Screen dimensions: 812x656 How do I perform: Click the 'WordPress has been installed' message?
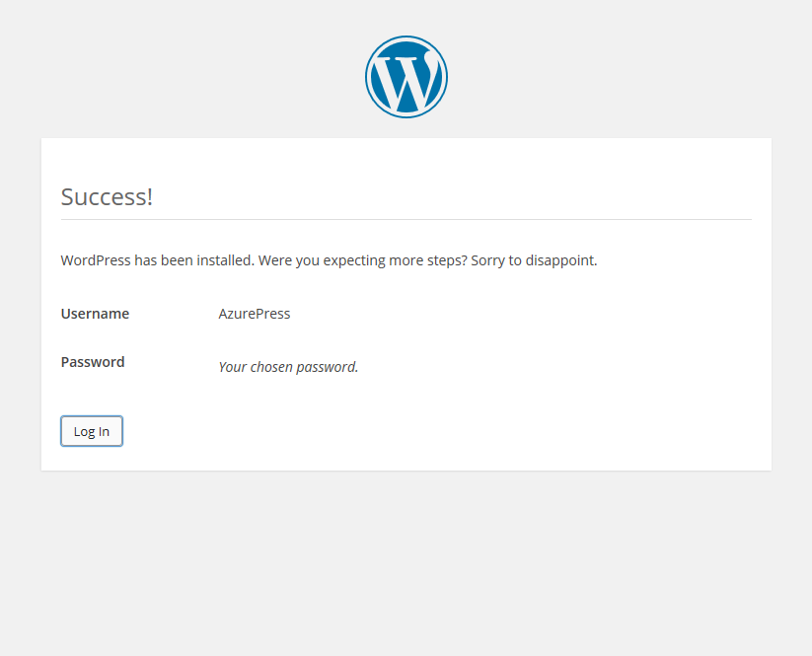click(x=329, y=260)
